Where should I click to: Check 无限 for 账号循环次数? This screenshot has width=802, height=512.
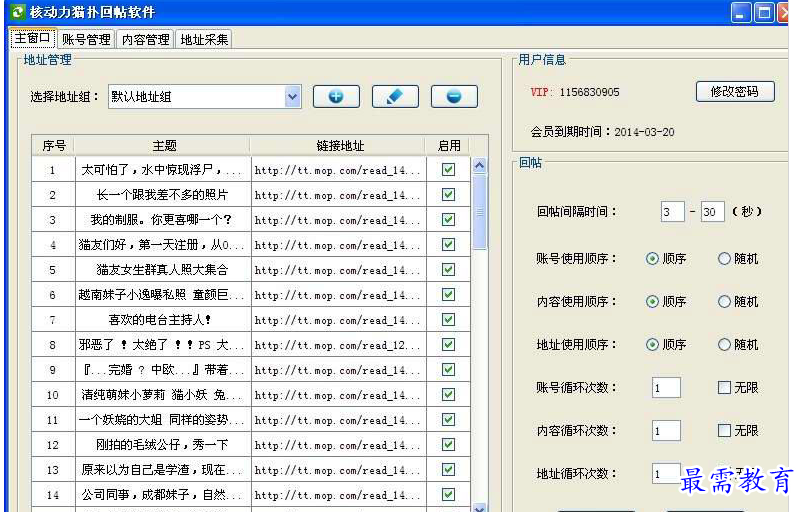click(724, 388)
